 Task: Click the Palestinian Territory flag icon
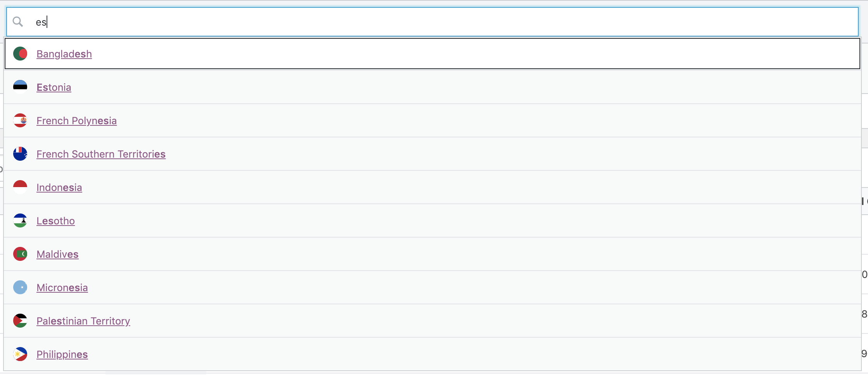[20, 321]
